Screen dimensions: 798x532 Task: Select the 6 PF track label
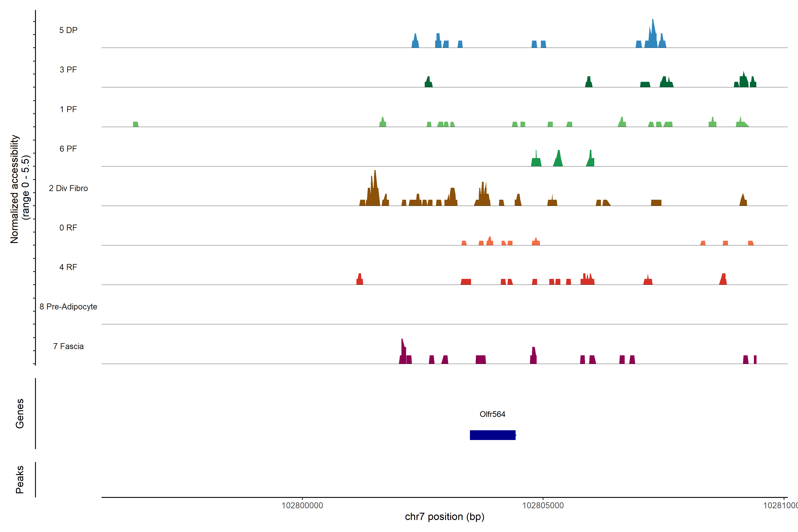68,149
